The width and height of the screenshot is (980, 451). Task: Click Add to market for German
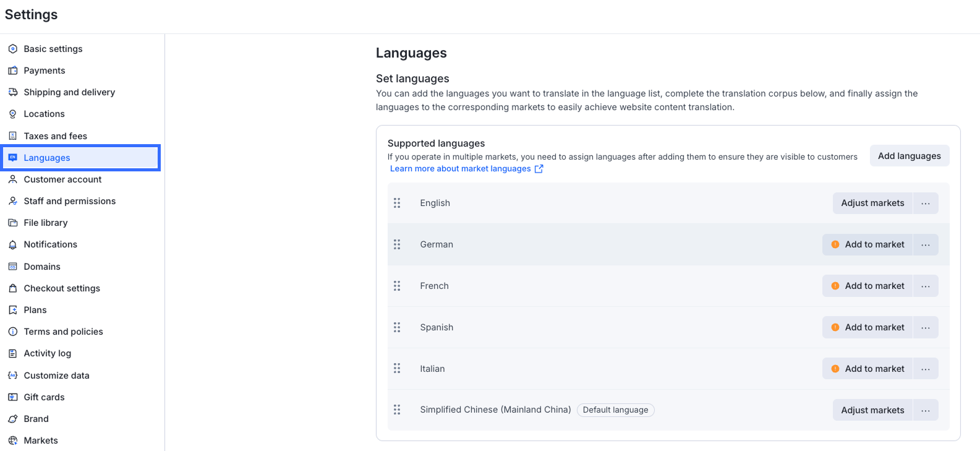pos(867,244)
